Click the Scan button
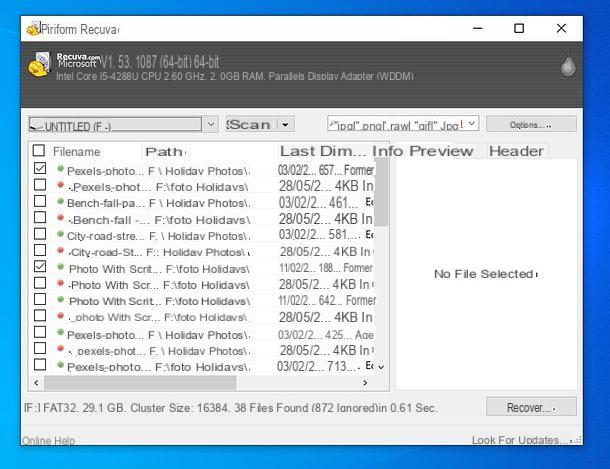 251,125
